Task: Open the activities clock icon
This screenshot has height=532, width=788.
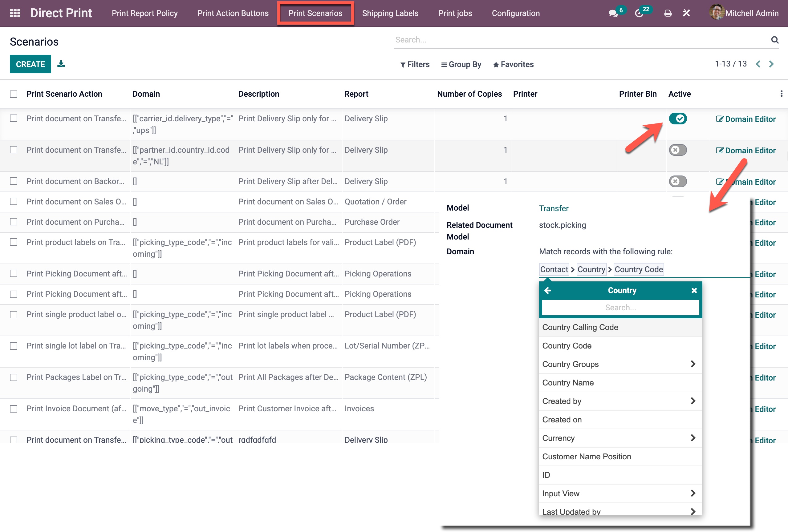Action: pos(639,13)
